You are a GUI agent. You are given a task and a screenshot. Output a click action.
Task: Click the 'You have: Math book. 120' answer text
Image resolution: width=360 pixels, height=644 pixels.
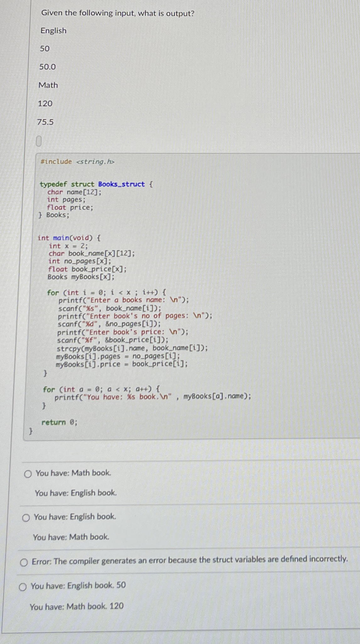pos(77,607)
